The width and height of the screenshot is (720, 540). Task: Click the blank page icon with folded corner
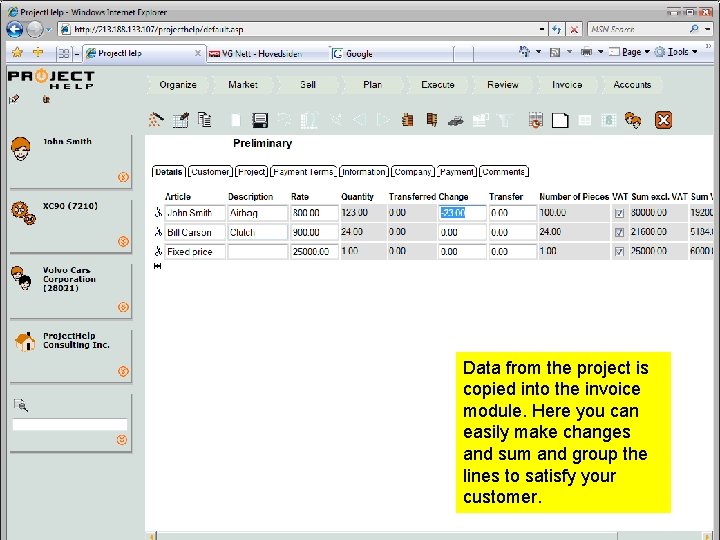tap(560, 120)
